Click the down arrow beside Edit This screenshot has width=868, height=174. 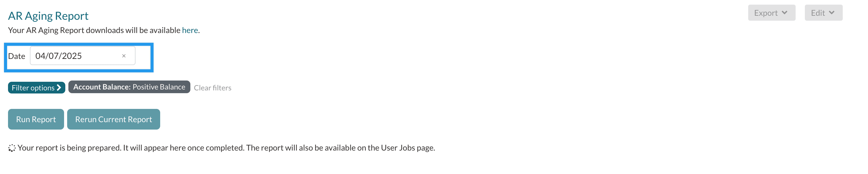coord(832,13)
